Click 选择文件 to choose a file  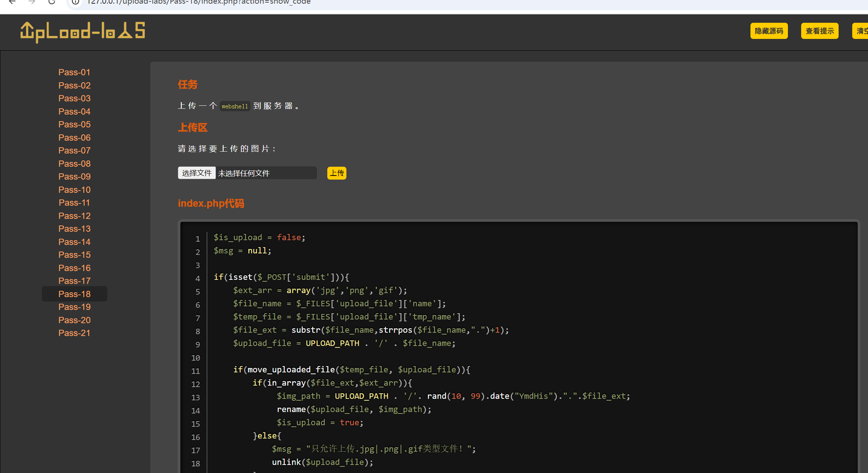[197, 173]
